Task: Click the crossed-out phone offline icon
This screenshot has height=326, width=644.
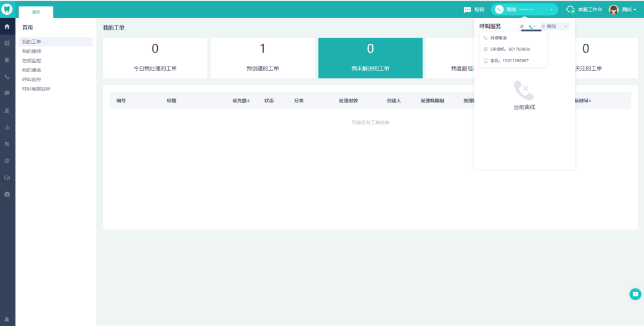Action: (x=524, y=91)
